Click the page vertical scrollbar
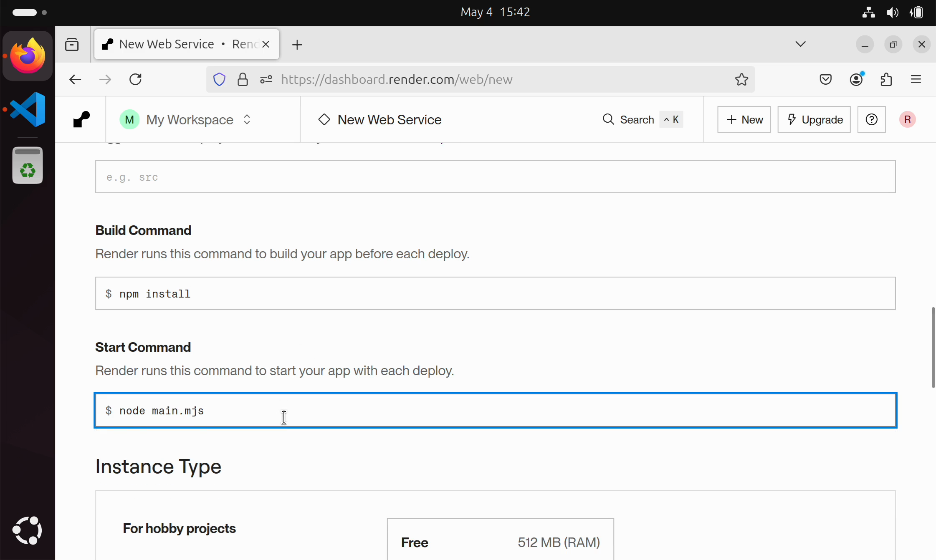Viewport: 936px width, 560px height. [933, 347]
